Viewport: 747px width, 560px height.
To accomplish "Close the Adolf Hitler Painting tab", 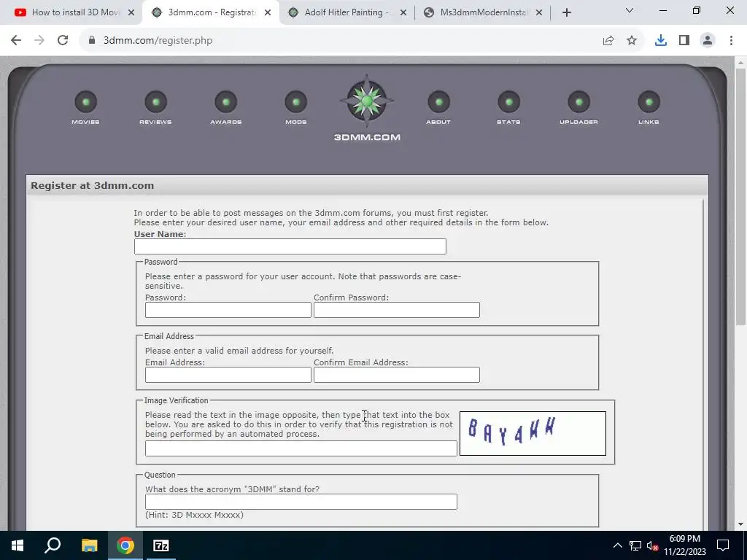I will (x=403, y=13).
